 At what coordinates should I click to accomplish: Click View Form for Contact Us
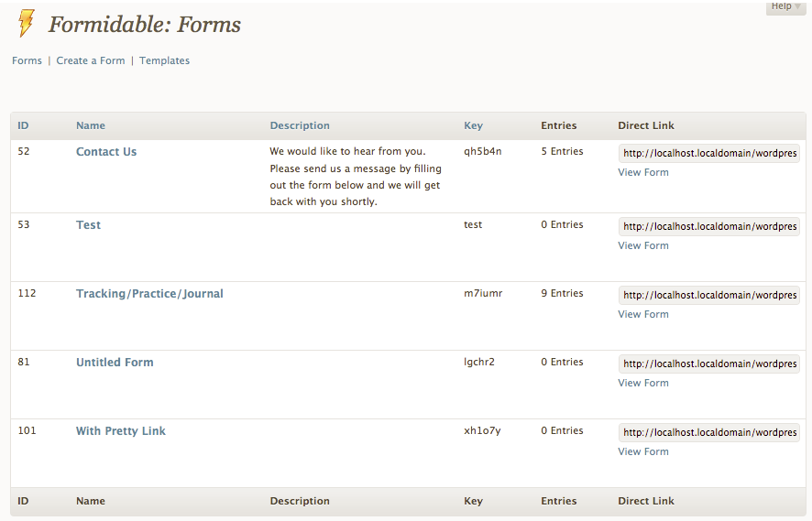[643, 172]
